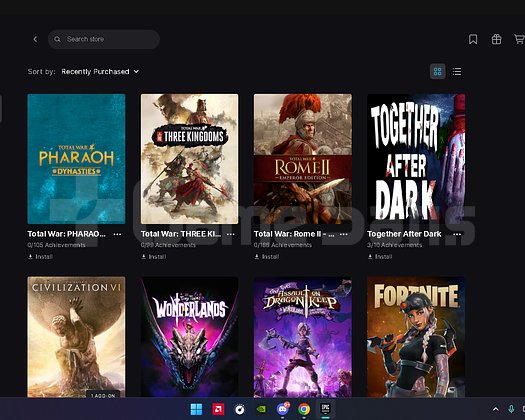Click the Search store input field
The image size is (525, 420).
pyautogui.click(x=104, y=39)
